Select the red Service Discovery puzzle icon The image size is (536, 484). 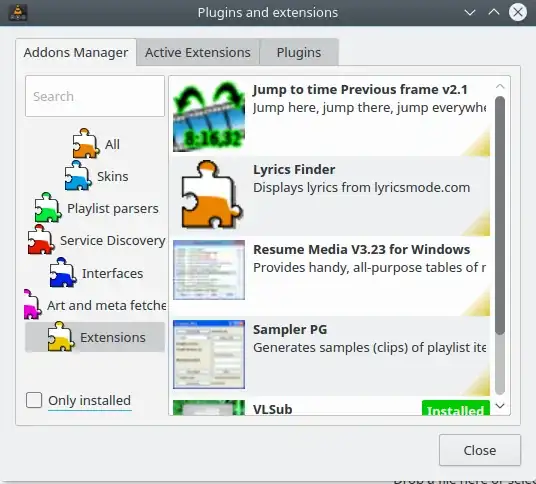click(x=41, y=240)
